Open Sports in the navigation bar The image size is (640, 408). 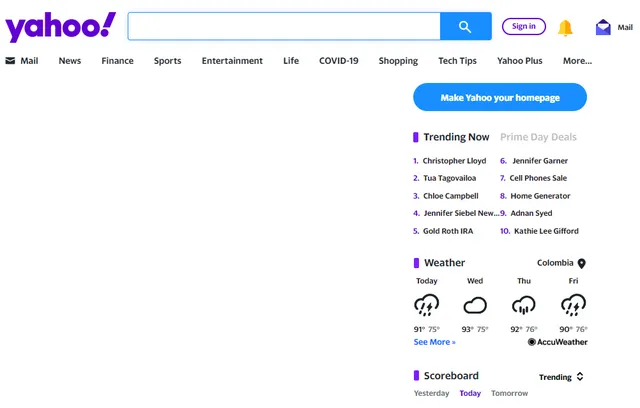tap(167, 61)
